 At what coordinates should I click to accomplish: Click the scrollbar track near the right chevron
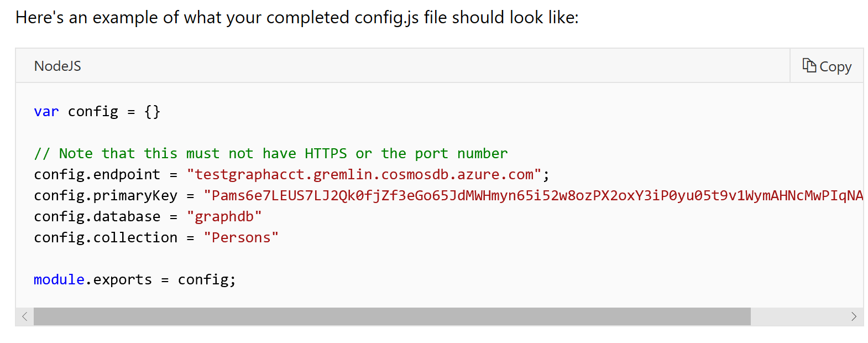(802, 316)
